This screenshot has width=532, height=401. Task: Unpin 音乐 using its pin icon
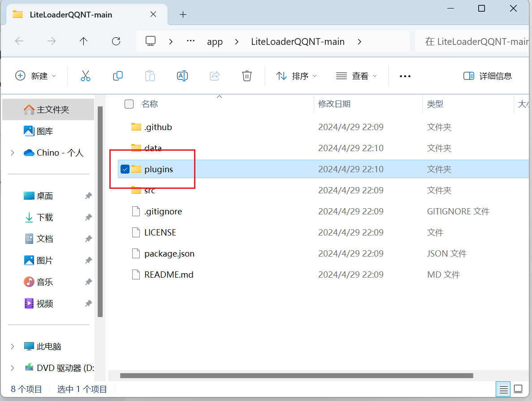tap(88, 282)
